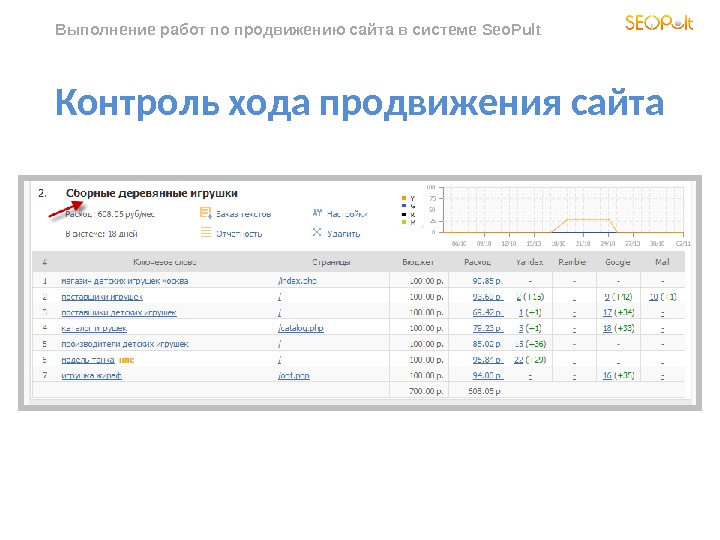The image size is (720, 540).
Task: Click the Расход column header
Action: (477, 262)
